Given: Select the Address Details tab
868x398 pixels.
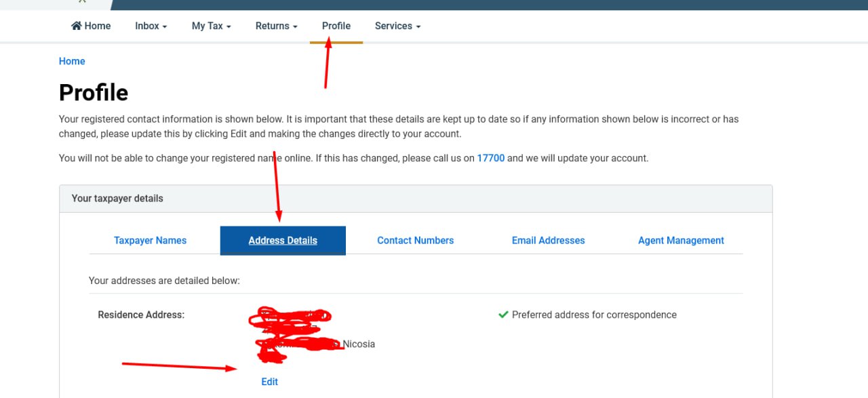Looking at the screenshot, I should click(283, 240).
